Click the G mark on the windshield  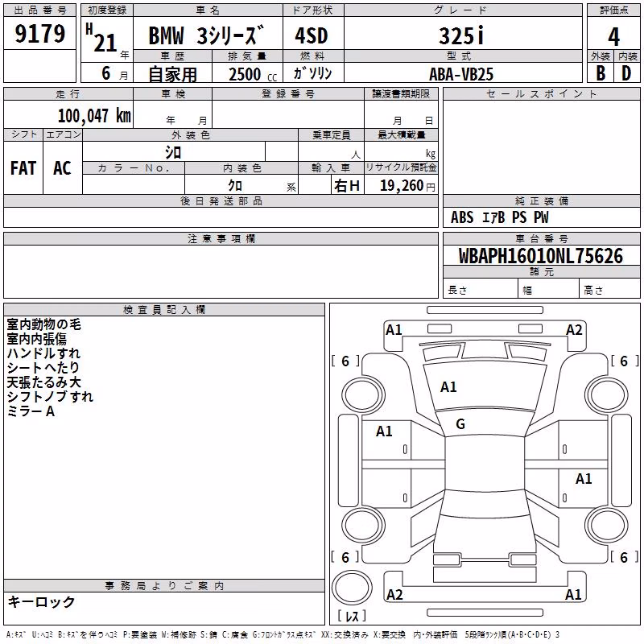460,424
